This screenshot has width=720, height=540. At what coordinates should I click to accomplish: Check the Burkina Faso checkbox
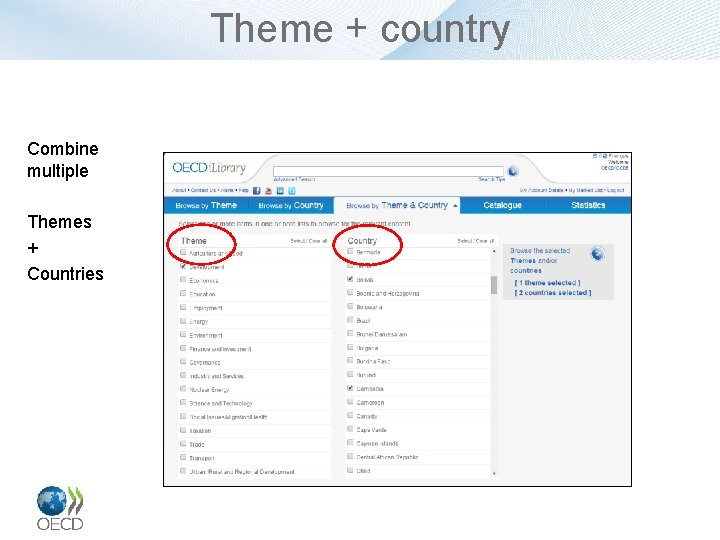tap(350, 361)
